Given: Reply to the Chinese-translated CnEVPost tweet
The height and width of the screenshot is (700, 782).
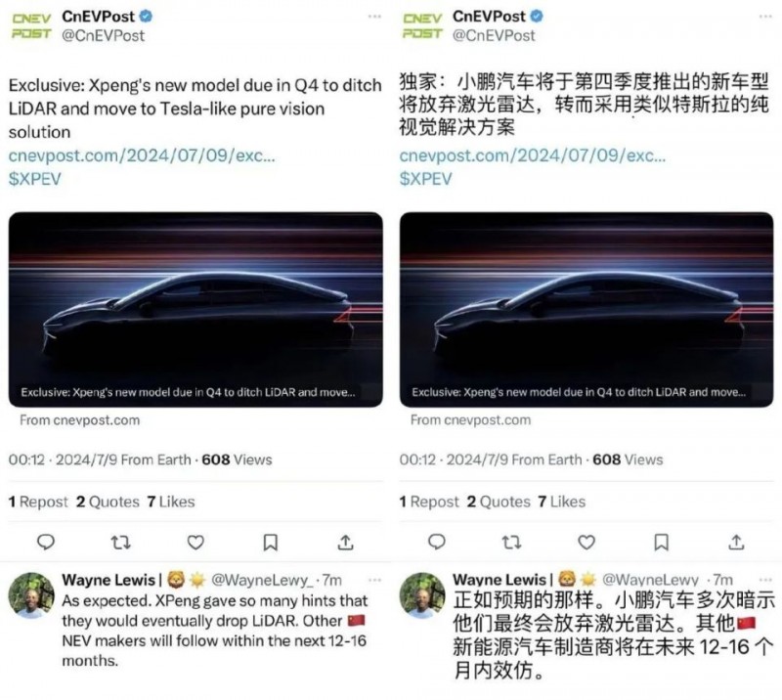Looking at the screenshot, I should [437, 542].
